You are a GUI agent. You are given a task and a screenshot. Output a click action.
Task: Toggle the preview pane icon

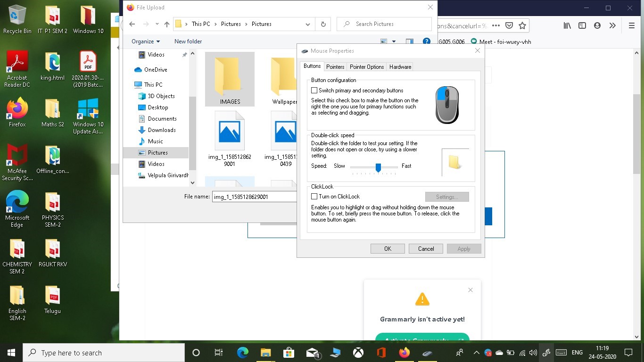410,41
